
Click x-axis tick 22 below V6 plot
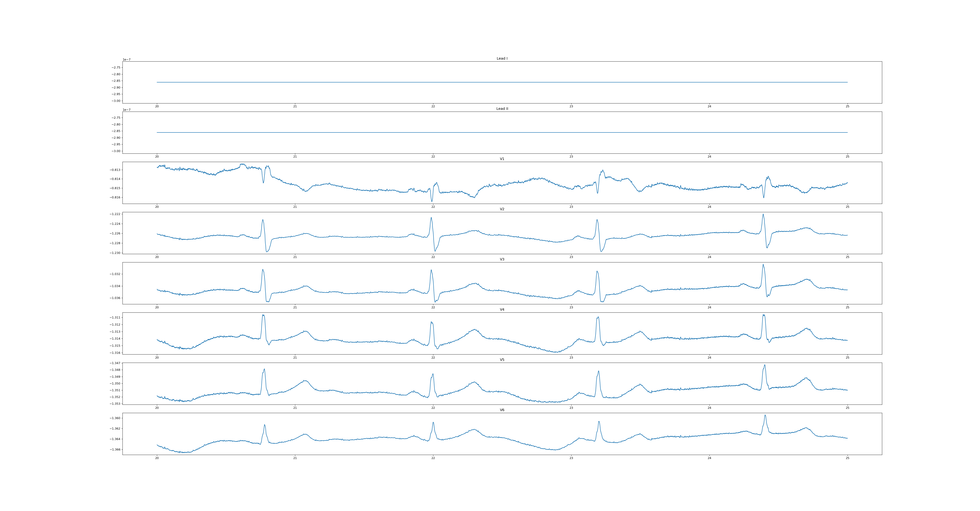433,458
